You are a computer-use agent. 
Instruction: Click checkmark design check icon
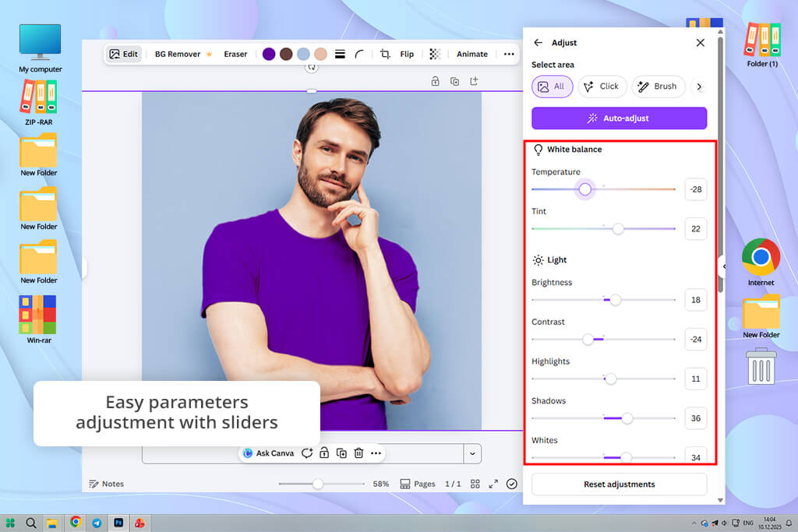[512, 484]
